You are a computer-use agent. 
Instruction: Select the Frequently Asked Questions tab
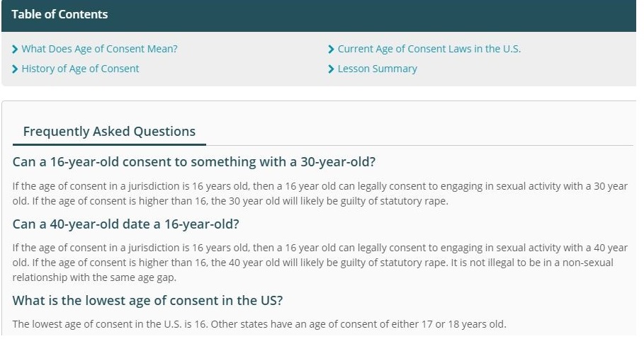click(x=109, y=132)
